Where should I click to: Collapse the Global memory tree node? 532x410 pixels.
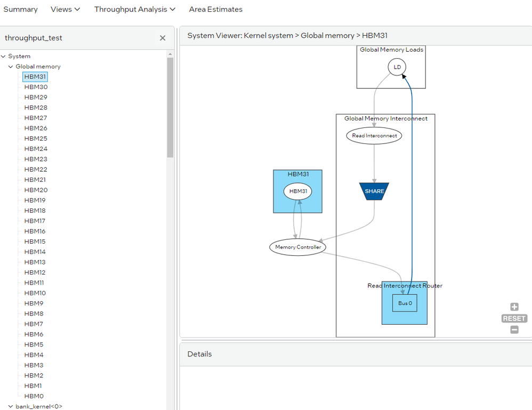tap(11, 67)
